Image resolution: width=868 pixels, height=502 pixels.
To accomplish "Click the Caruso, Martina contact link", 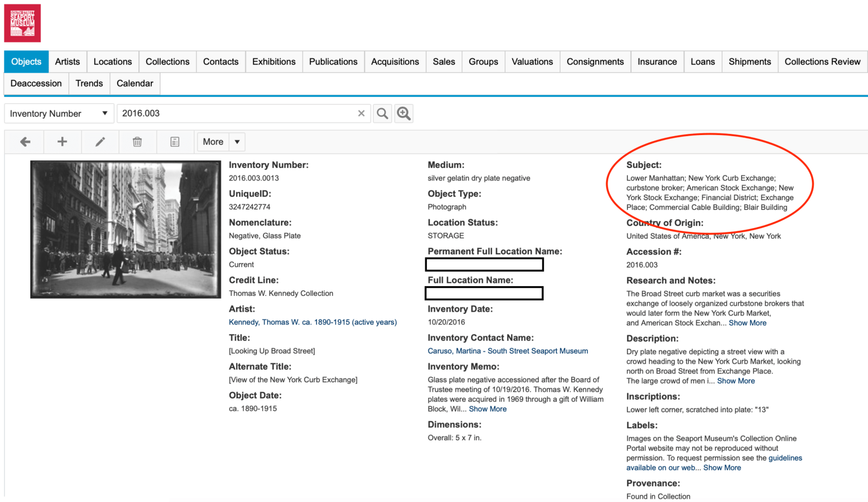I will click(x=508, y=351).
